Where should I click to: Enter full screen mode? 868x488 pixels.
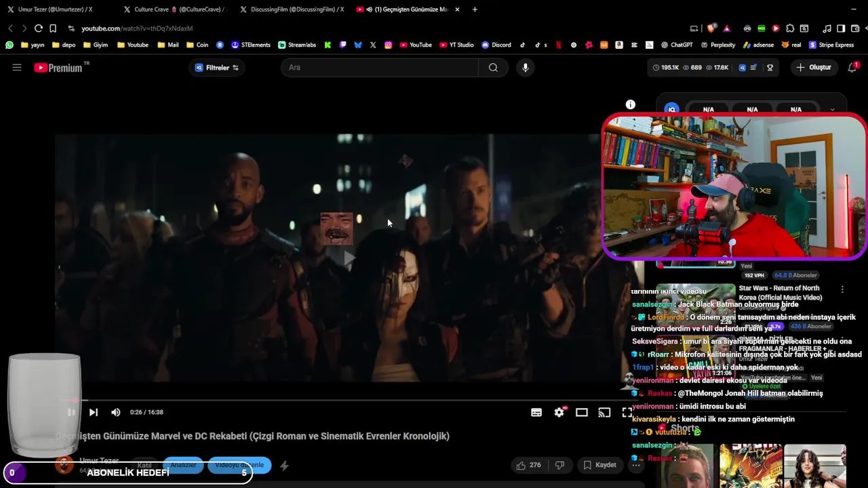pos(627,412)
